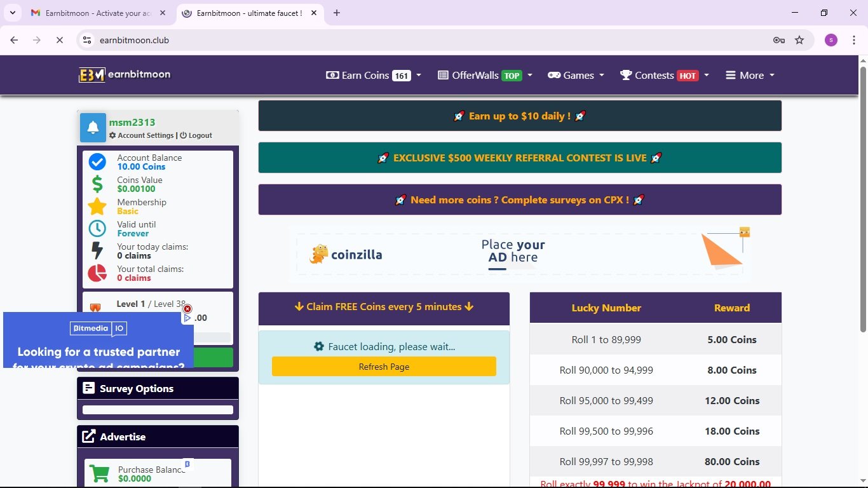Click the msm2313 username
This screenshot has width=868, height=488.
[132, 122]
